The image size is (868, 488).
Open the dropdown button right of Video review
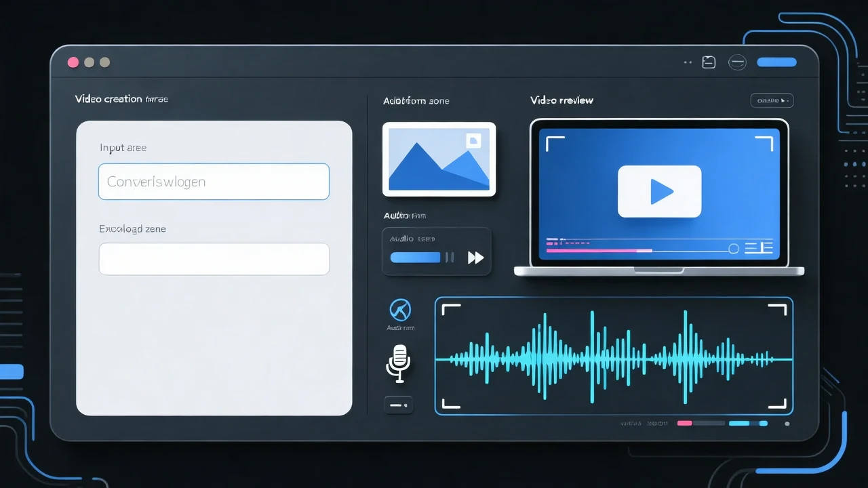772,100
